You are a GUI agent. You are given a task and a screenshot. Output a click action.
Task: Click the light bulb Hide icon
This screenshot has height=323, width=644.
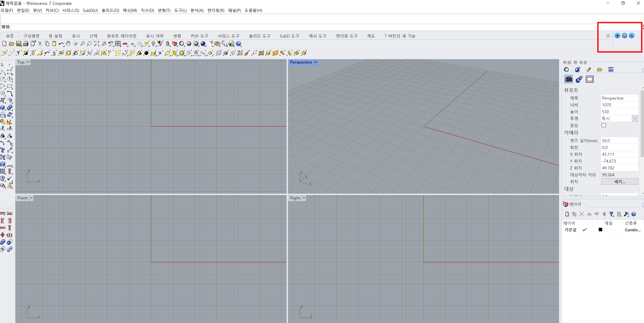(153, 44)
